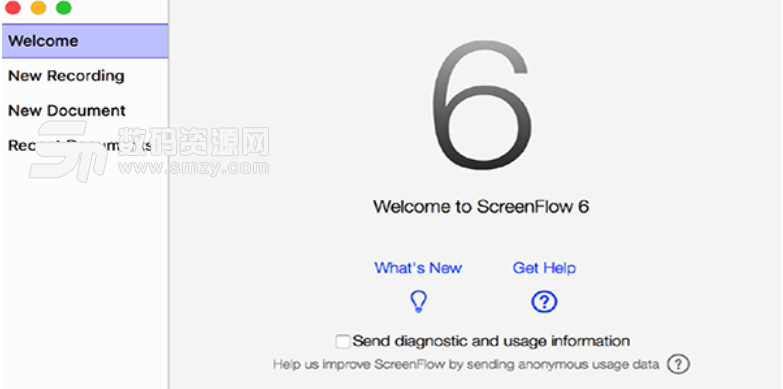The height and width of the screenshot is (389, 783).
Task: Select the Welcome sidebar item
Action: [85, 41]
